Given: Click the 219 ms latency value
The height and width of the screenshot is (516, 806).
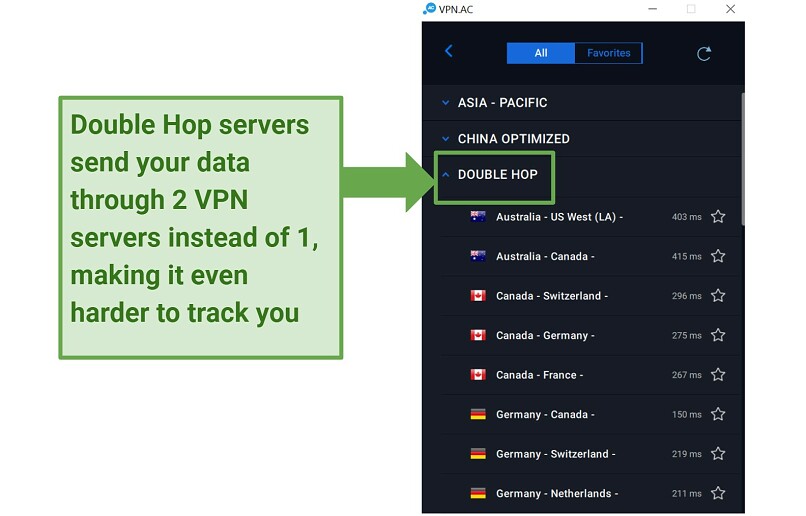Looking at the screenshot, I should point(686,454).
